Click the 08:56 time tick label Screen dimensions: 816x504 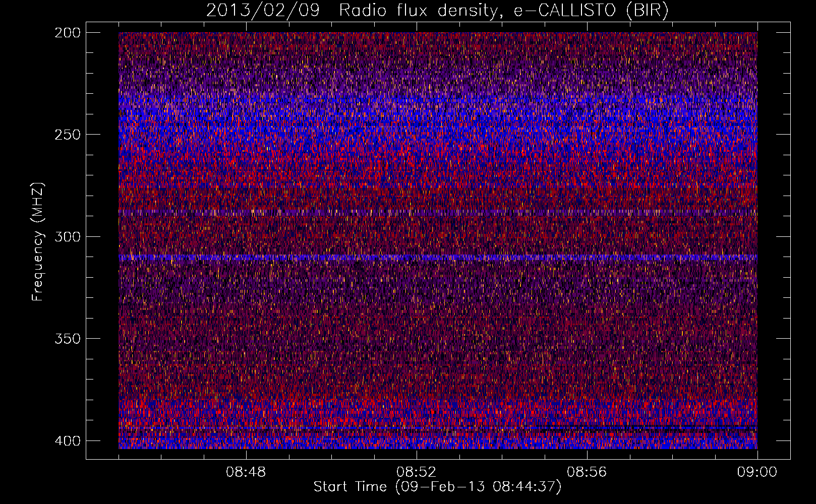click(587, 472)
